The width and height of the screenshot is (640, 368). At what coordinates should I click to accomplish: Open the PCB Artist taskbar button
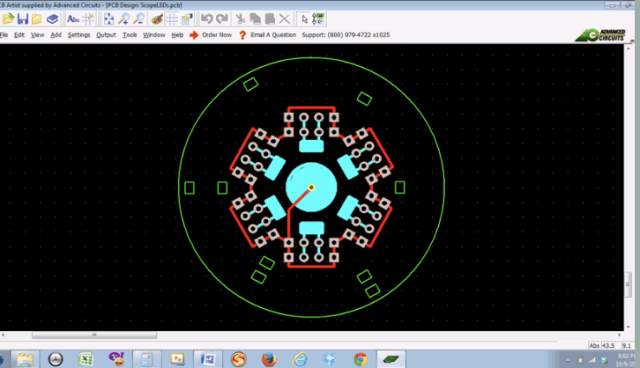tap(391, 359)
